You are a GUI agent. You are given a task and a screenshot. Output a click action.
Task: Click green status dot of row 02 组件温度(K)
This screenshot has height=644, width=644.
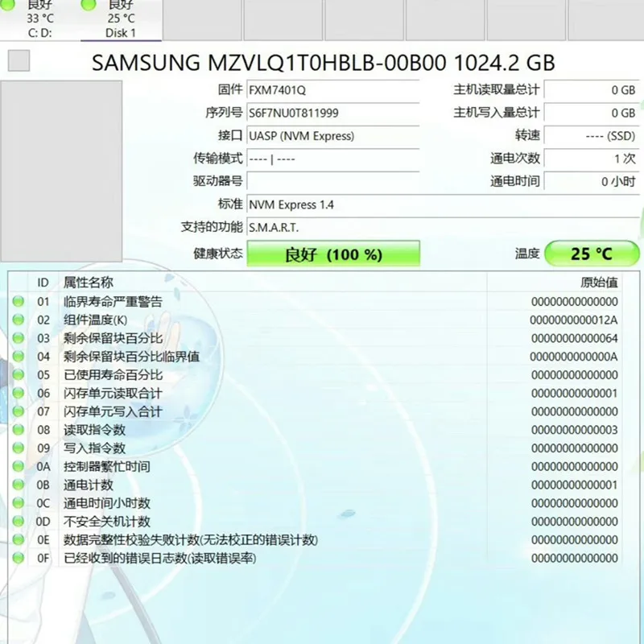(18, 320)
